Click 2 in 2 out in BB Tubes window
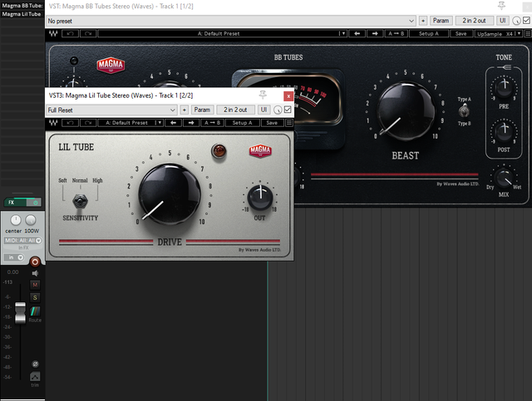532x401 pixels. (x=475, y=21)
